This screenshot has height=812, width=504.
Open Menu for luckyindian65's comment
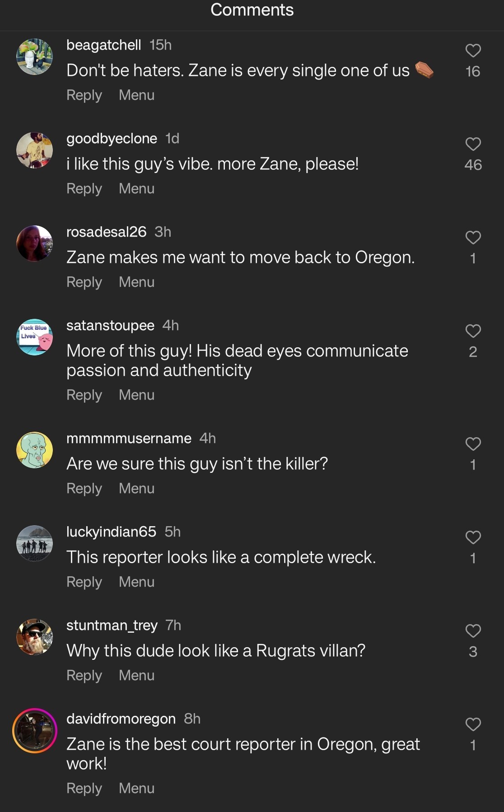tap(136, 582)
